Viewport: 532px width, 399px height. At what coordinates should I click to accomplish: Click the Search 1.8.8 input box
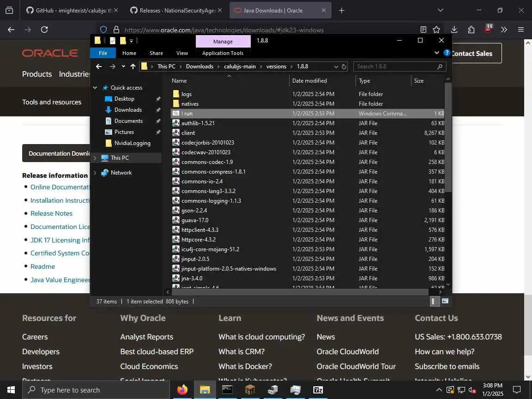(x=399, y=66)
